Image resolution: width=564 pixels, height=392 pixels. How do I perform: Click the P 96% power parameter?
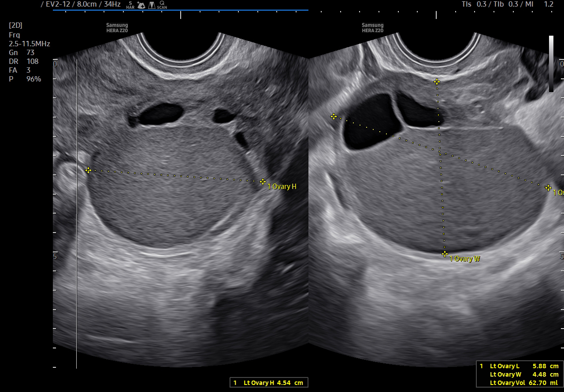coord(25,79)
